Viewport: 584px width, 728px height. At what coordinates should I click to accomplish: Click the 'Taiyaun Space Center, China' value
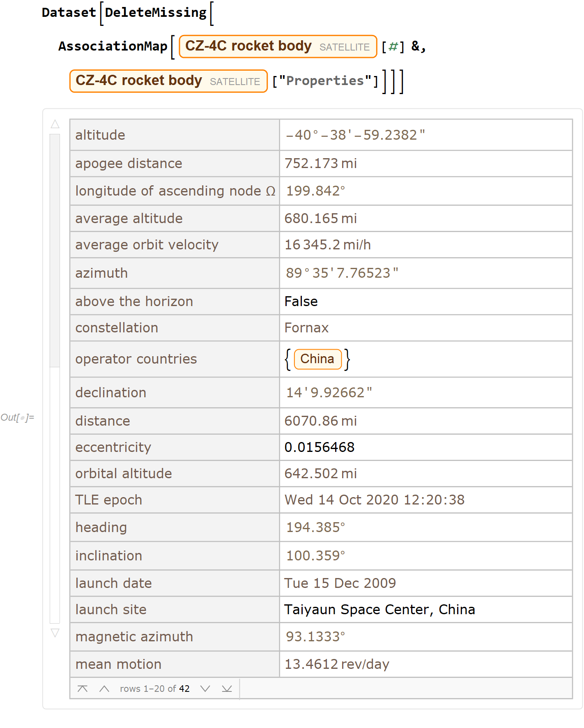point(379,609)
